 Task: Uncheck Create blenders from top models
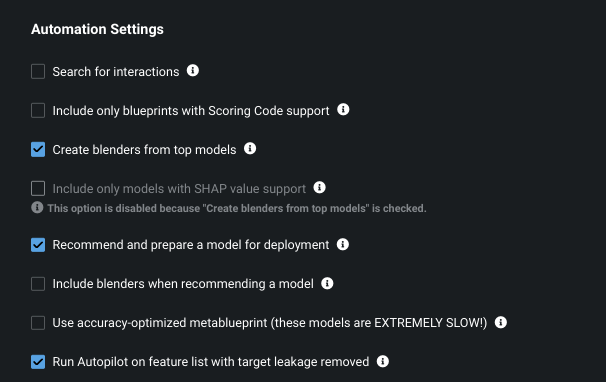[x=38, y=150]
